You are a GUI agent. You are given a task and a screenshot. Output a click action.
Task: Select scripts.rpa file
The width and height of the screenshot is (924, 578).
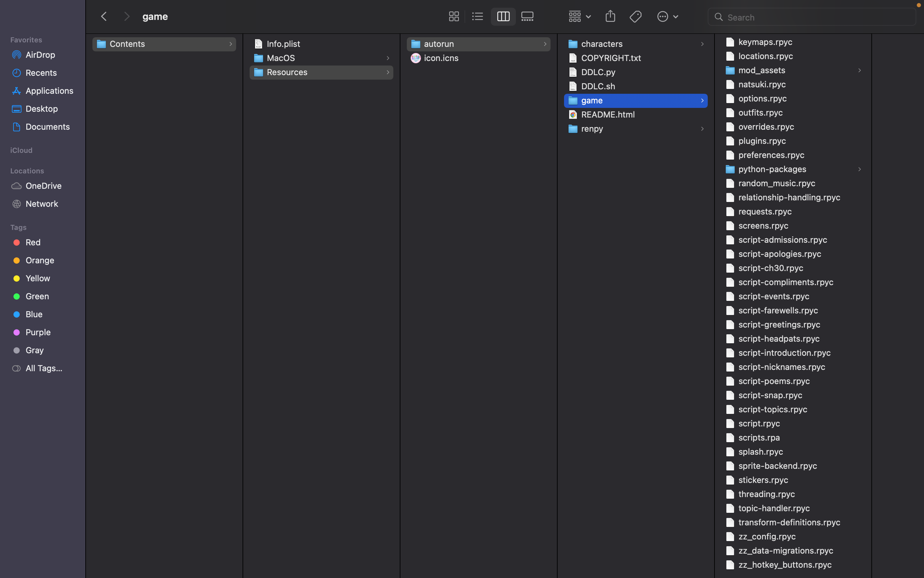click(793, 438)
